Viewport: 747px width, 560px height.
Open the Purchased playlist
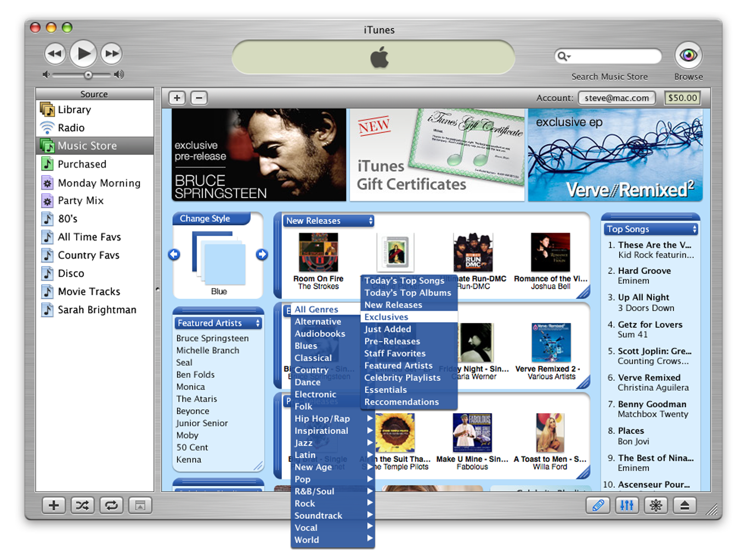pyautogui.click(x=95, y=164)
